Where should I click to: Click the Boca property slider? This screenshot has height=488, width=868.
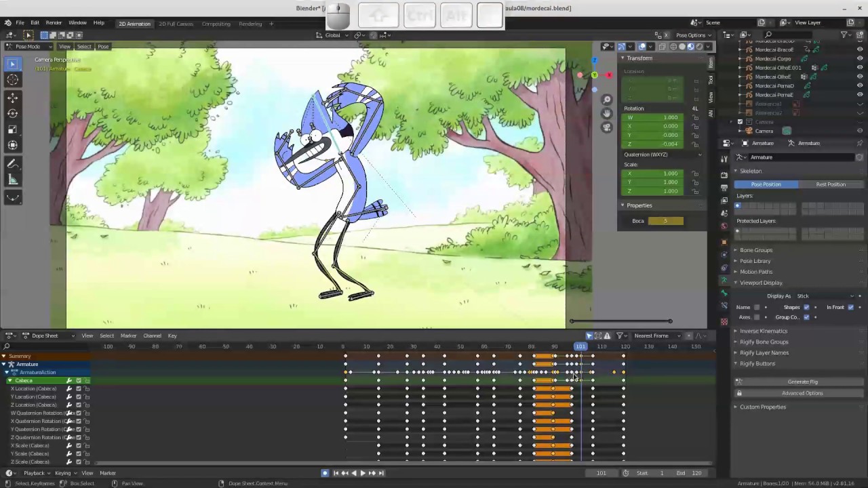click(666, 221)
